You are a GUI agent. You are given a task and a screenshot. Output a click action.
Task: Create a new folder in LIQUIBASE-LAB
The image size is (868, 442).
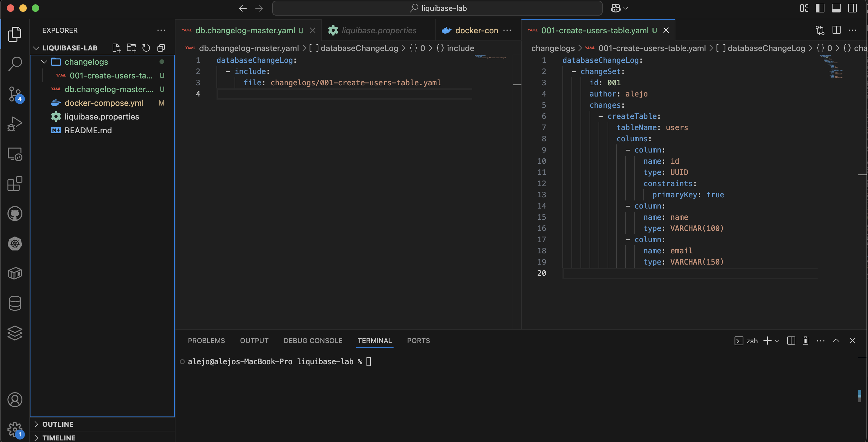(131, 48)
